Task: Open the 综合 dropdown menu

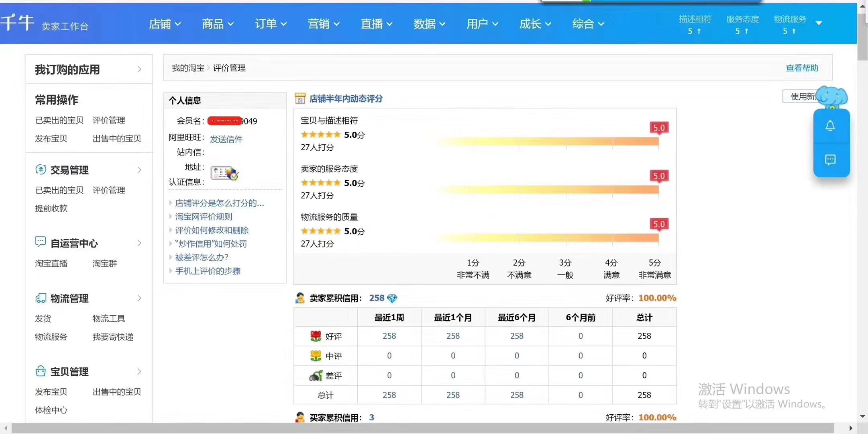Action: pyautogui.click(x=588, y=24)
